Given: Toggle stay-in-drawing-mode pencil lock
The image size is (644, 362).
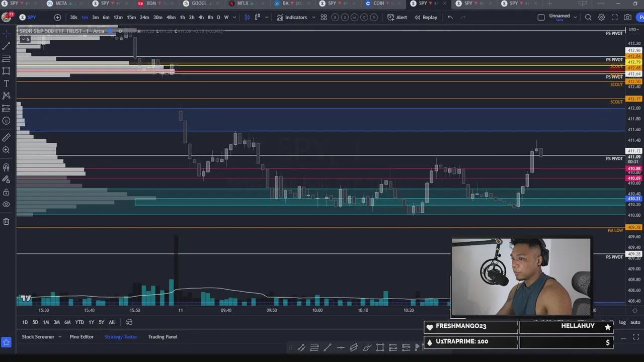Looking at the screenshot, I should point(6,179).
